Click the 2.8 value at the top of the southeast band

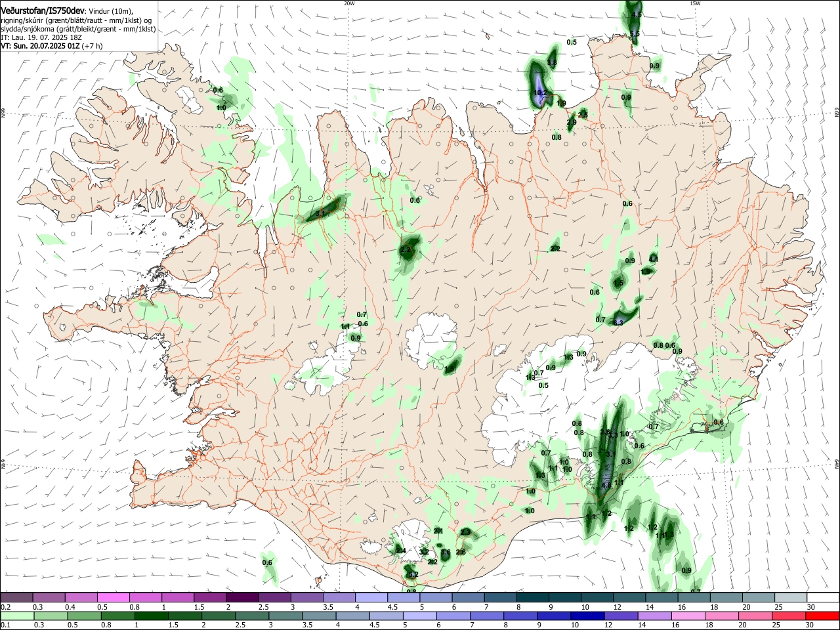[605, 432]
